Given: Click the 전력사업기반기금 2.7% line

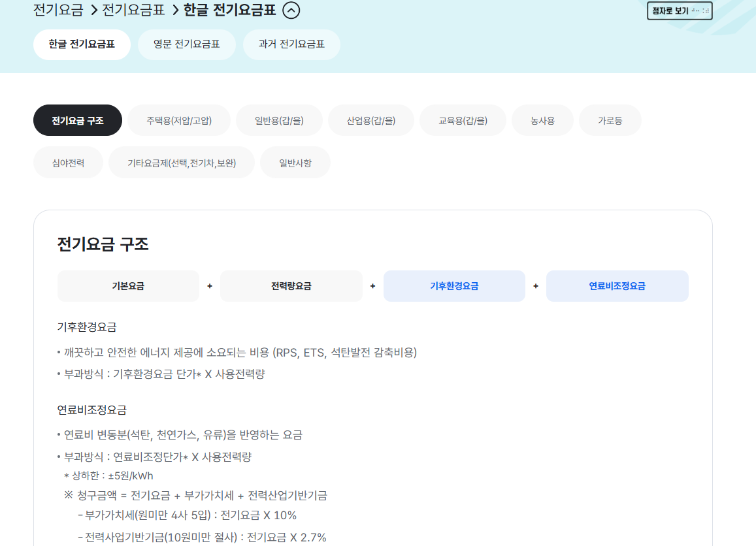Looking at the screenshot, I should point(202,538).
